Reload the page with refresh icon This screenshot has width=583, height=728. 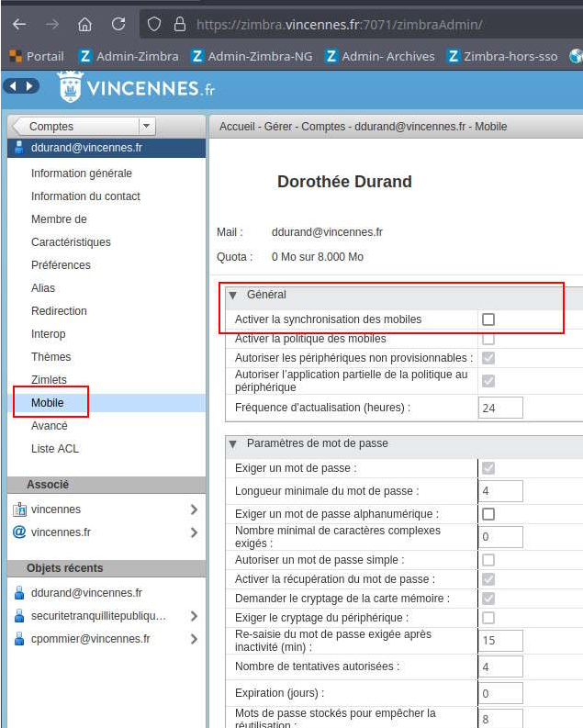[118, 24]
